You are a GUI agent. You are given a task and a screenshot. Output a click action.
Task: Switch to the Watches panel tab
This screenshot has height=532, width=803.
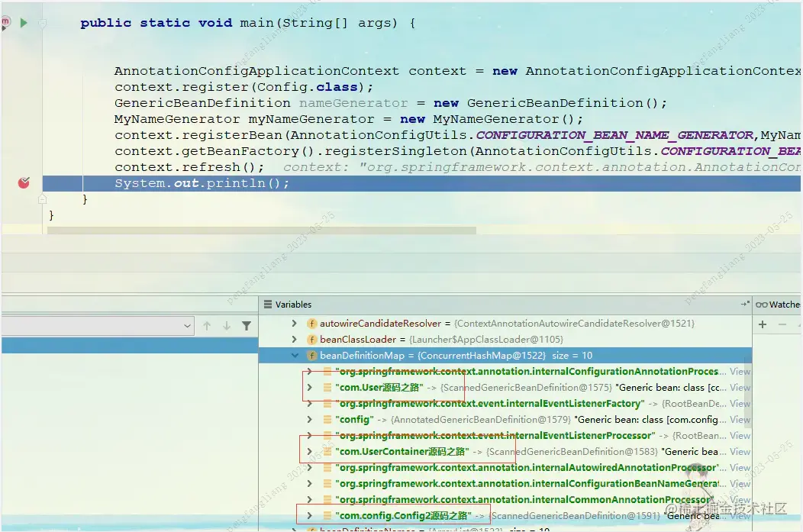click(x=778, y=304)
